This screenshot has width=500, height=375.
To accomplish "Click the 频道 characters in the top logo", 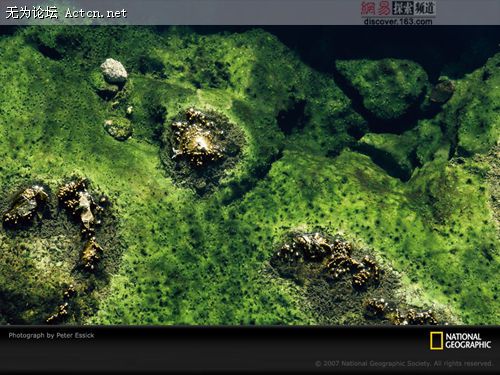I will coord(425,8).
